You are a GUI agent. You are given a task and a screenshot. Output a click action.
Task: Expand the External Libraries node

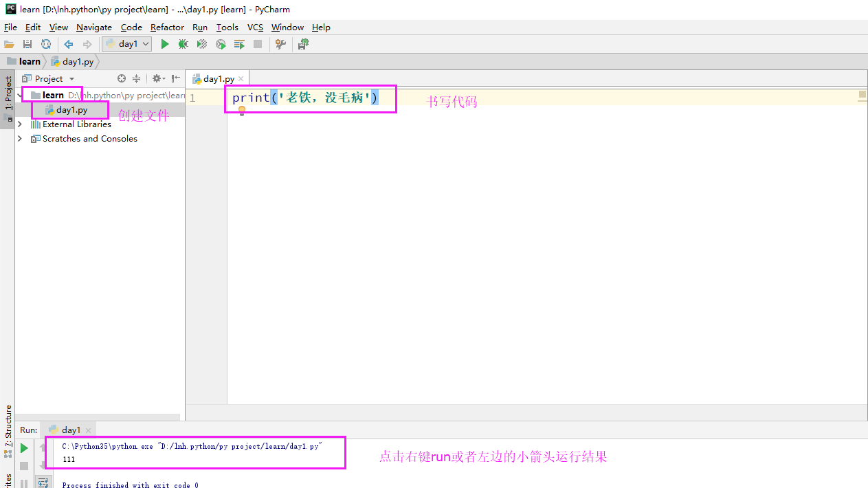click(x=19, y=124)
